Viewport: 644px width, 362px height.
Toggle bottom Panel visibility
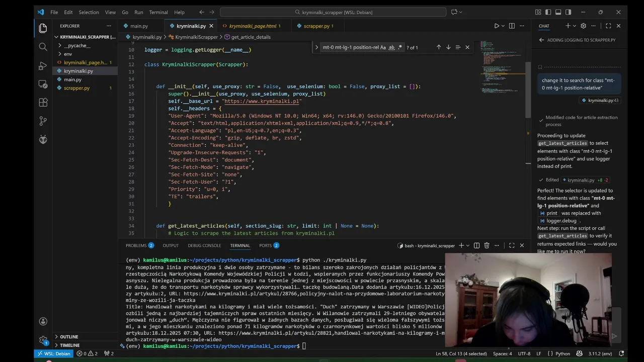tap(558, 12)
